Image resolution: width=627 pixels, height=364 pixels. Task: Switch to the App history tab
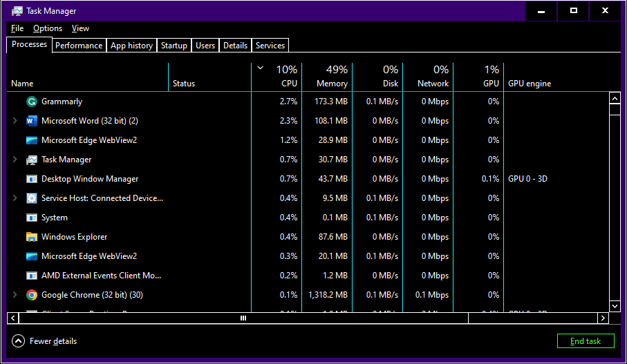tap(131, 46)
